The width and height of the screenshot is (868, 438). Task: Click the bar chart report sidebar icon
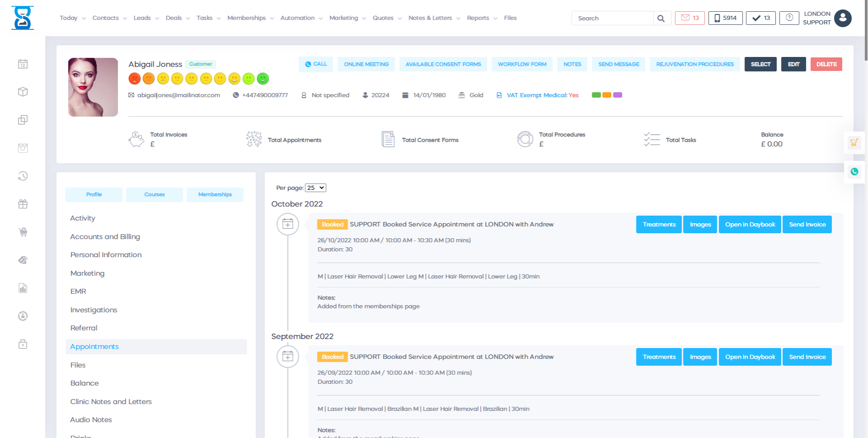[x=23, y=288]
